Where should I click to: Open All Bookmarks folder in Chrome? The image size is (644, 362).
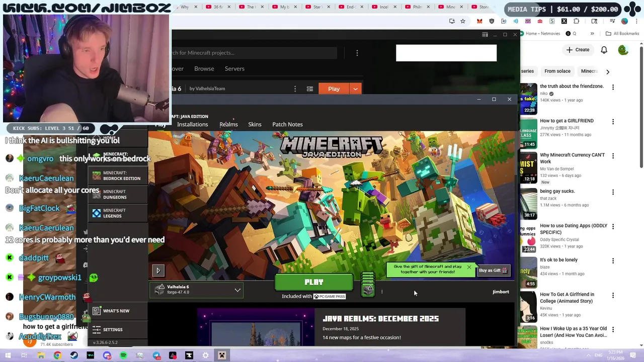622,34
